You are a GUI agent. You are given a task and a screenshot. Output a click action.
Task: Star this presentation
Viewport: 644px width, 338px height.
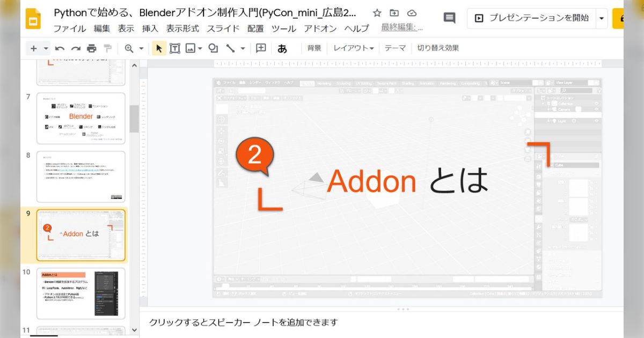(377, 12)
